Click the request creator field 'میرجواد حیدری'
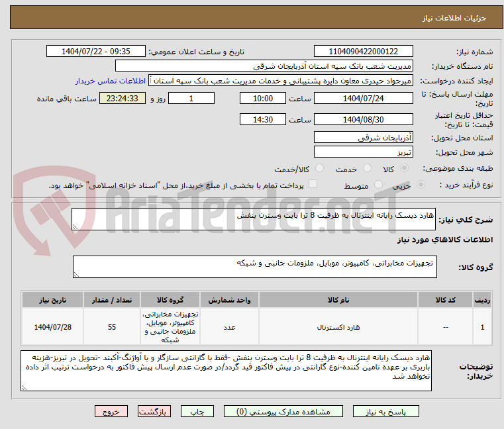The height and width of the screenshot is (429, 504). click(281, 81)
